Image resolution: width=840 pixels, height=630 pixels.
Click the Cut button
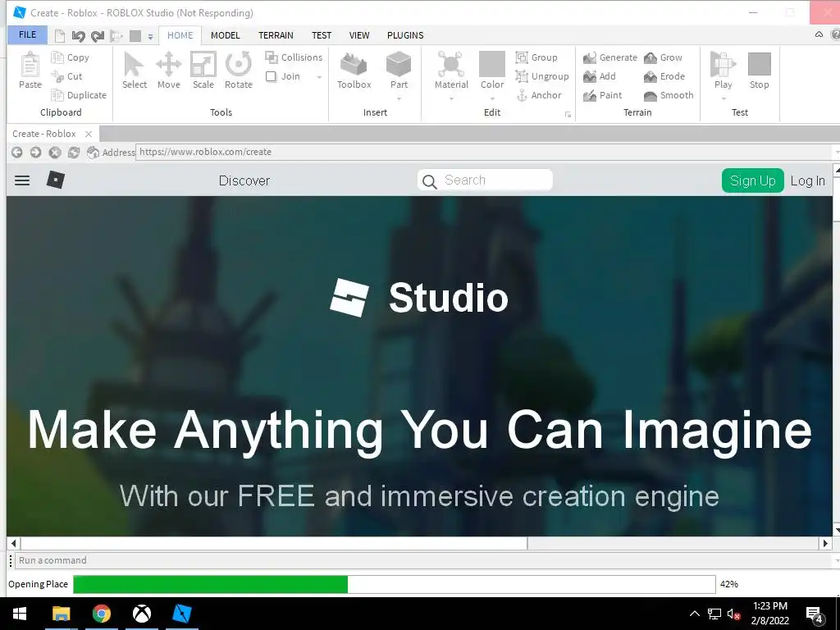click(67, 76)
